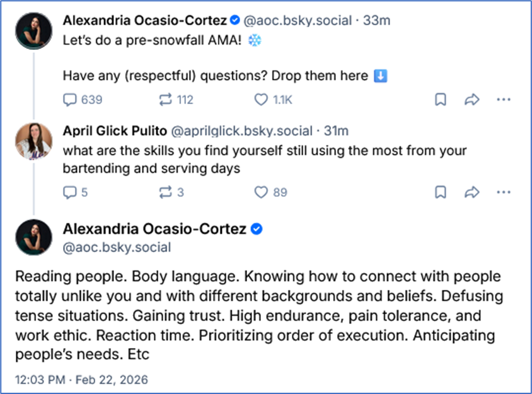The image size is (532, 394).
Task: Open more options on April's post
Action: (x=503, y=192)
